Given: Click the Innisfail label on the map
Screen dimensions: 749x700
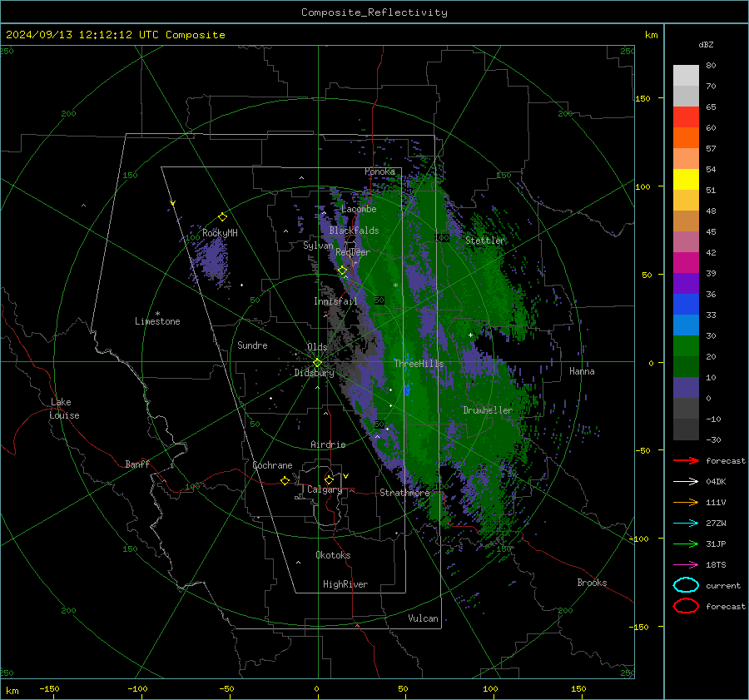Looking at the screenshot, I should 335,301.
